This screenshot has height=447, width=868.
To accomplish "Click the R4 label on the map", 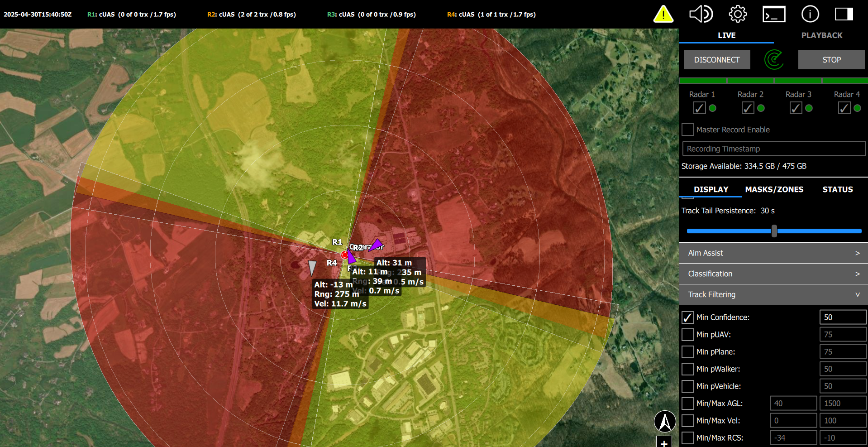I will coord(332,263).
